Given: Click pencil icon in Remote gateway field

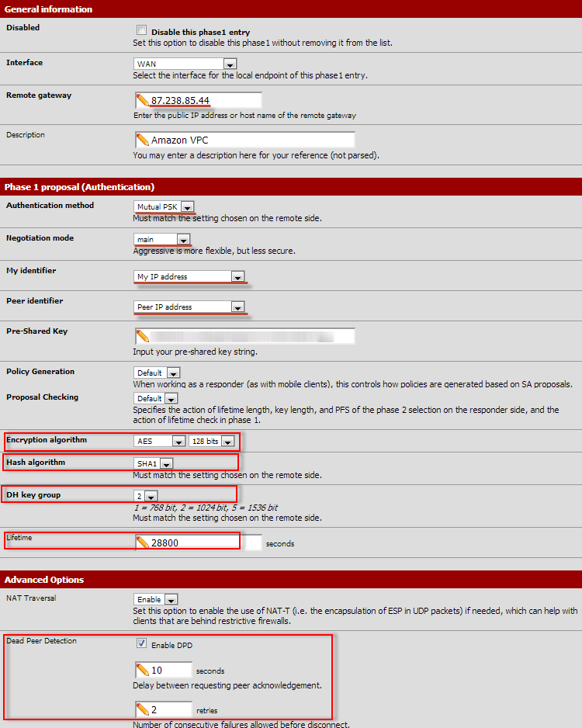Looking at the screenshot, I should pos(143,100).
